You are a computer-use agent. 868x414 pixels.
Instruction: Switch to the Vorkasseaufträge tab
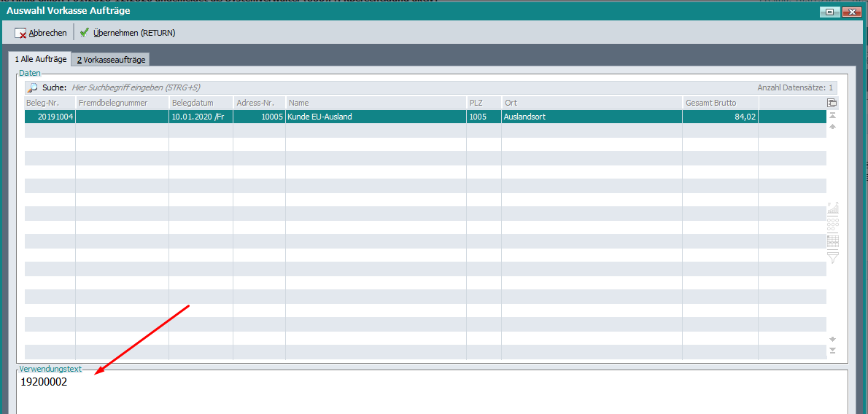click(x=111, y=60)
